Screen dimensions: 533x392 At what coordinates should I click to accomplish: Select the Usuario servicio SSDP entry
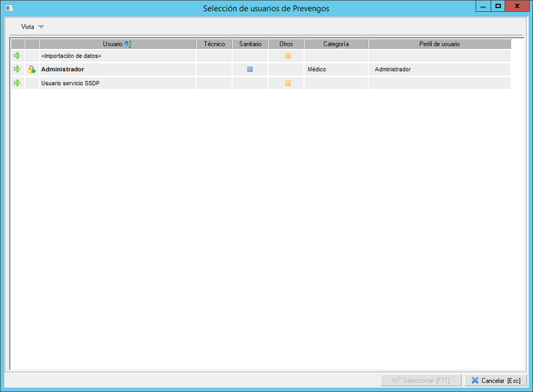[x=70, y=83]
